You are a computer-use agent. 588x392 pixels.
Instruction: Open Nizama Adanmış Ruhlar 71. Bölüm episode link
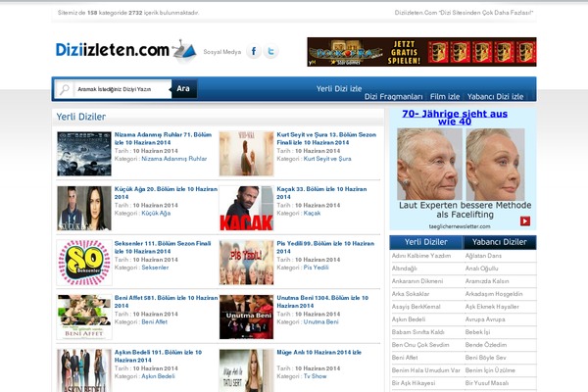pyautogui.click(x=163, y=138)
